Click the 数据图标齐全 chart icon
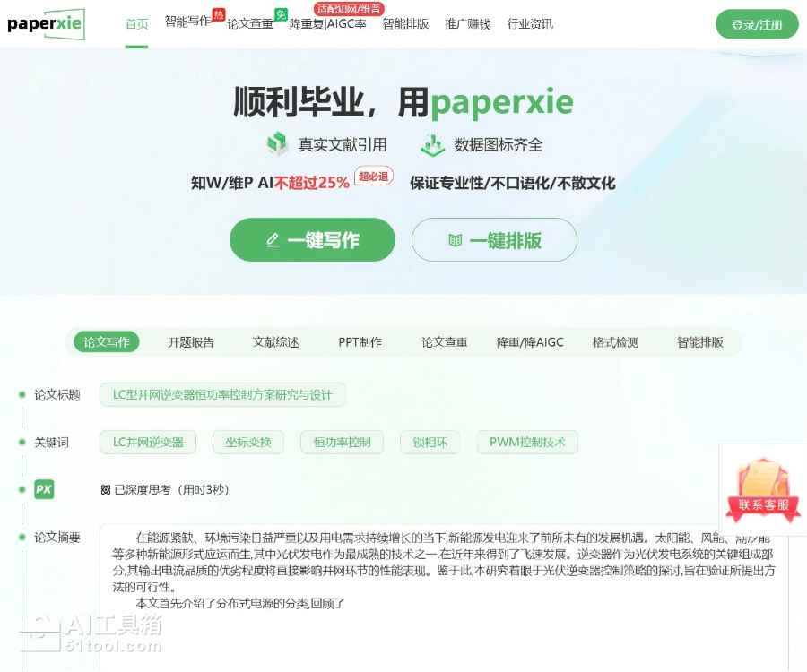Image resolution: width=807 pixels, height=672 pixels. [432, 144]
